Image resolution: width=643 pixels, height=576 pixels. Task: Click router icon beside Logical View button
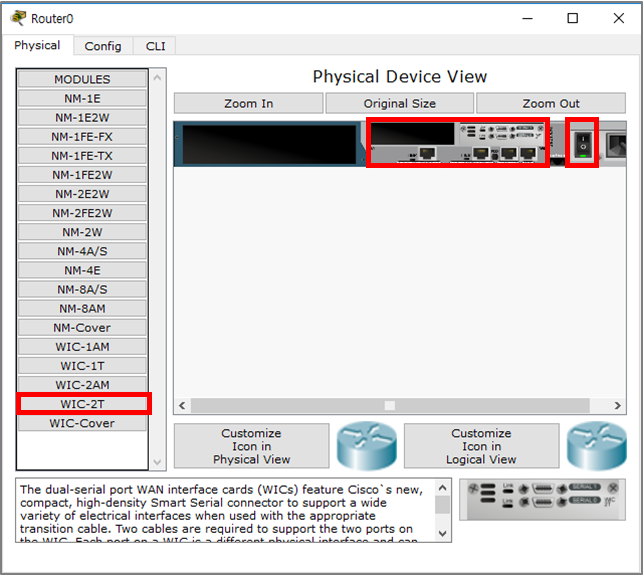pos(597,446)
